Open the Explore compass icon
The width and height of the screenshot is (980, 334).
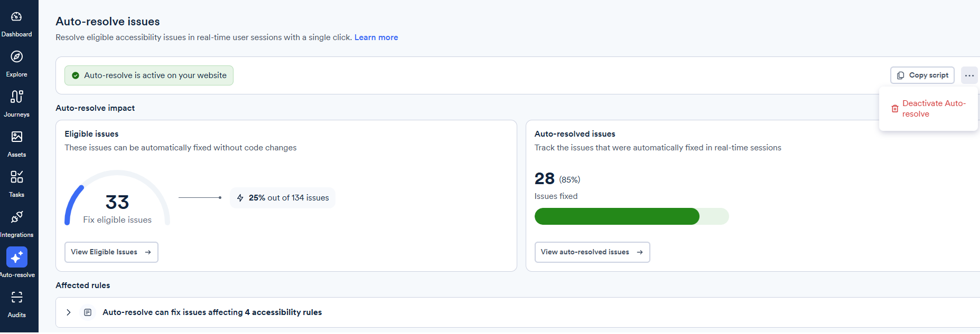[16, 56]
